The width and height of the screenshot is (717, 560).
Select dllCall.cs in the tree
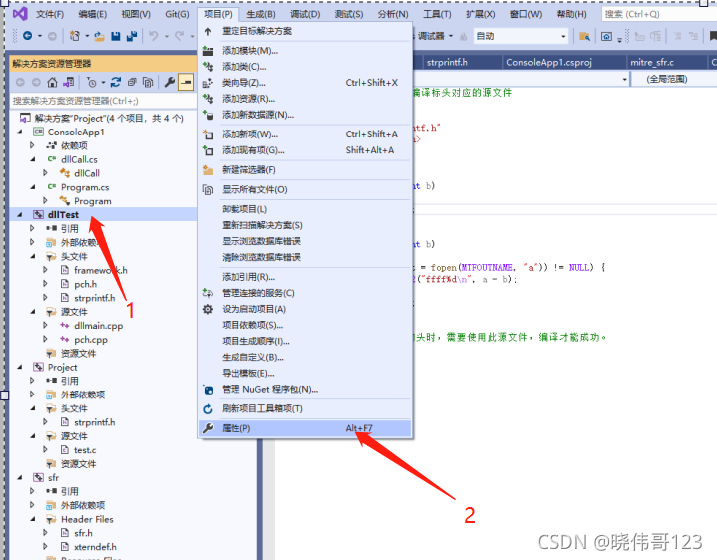(79, 160)
